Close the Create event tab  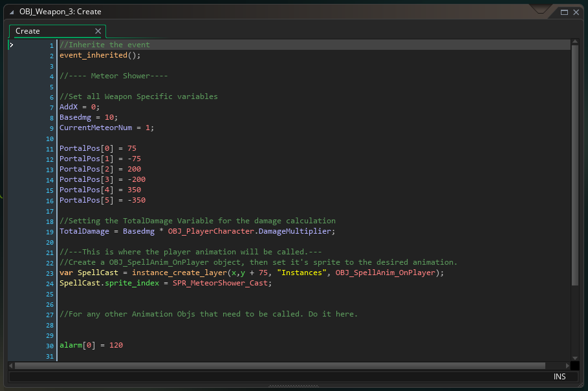(98, 31)
